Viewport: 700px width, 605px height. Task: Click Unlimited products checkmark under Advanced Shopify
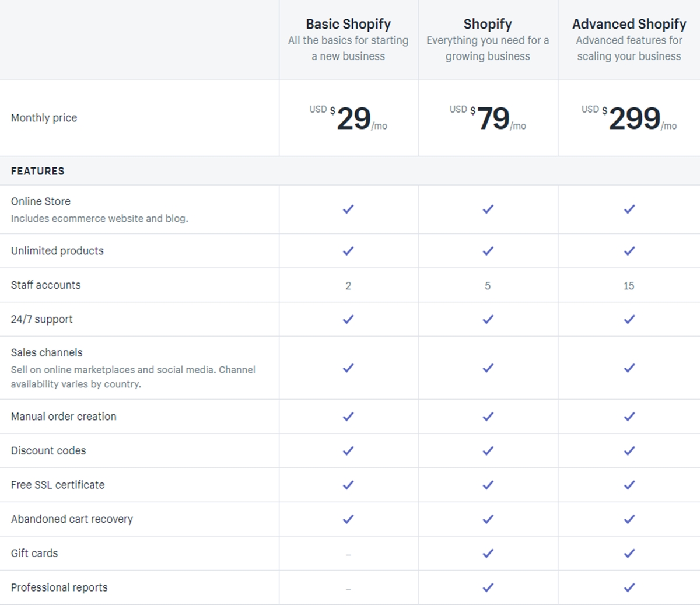(x=629, y=251)
